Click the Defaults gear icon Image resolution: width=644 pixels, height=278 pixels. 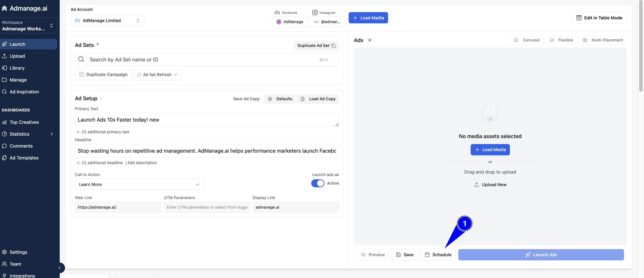[x=270, y=99]
